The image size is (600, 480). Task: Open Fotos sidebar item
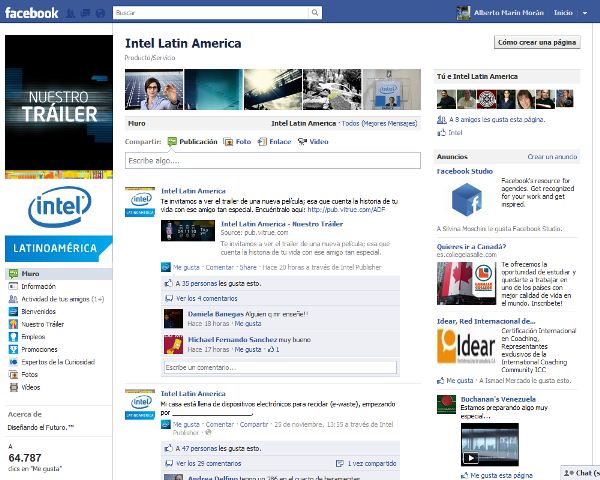click(23, 375)
